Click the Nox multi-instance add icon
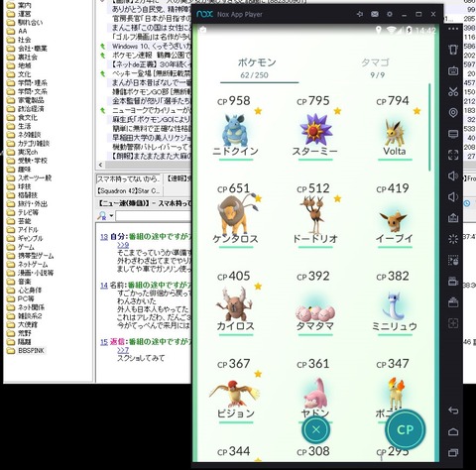This screenshot has height=470, width=476. (453, 323)
